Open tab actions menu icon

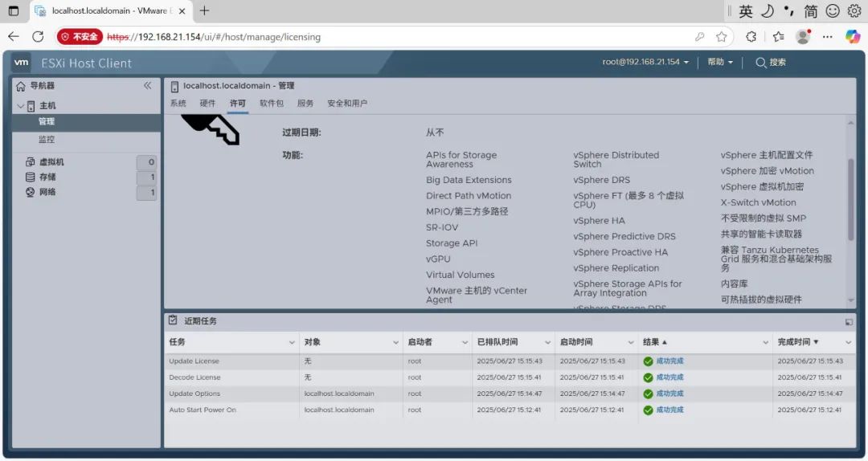(x=14, y=10)
